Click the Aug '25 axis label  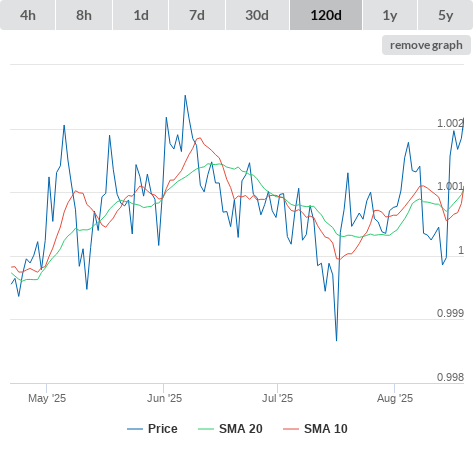(x=395, y=398)
